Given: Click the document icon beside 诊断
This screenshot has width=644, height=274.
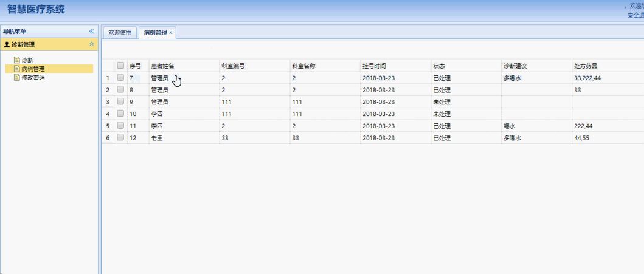Looking at the screenshot, I should tap(17, 60).
